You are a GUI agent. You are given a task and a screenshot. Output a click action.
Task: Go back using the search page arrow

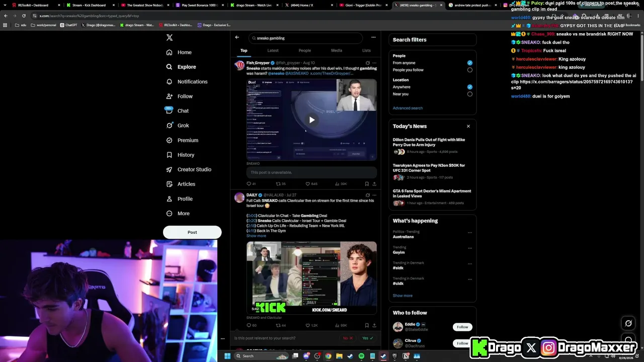point(237,37)
